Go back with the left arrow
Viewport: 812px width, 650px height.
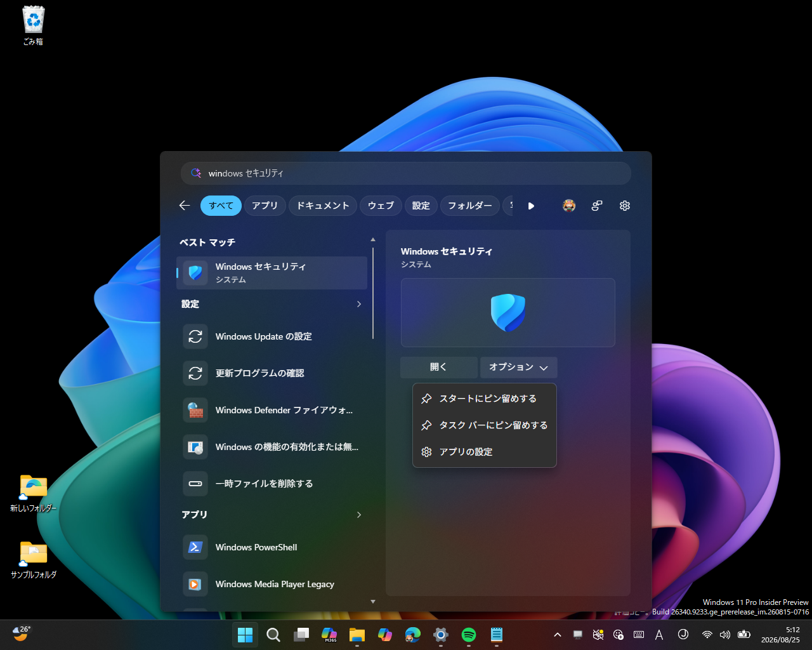[x=185, y=206]
